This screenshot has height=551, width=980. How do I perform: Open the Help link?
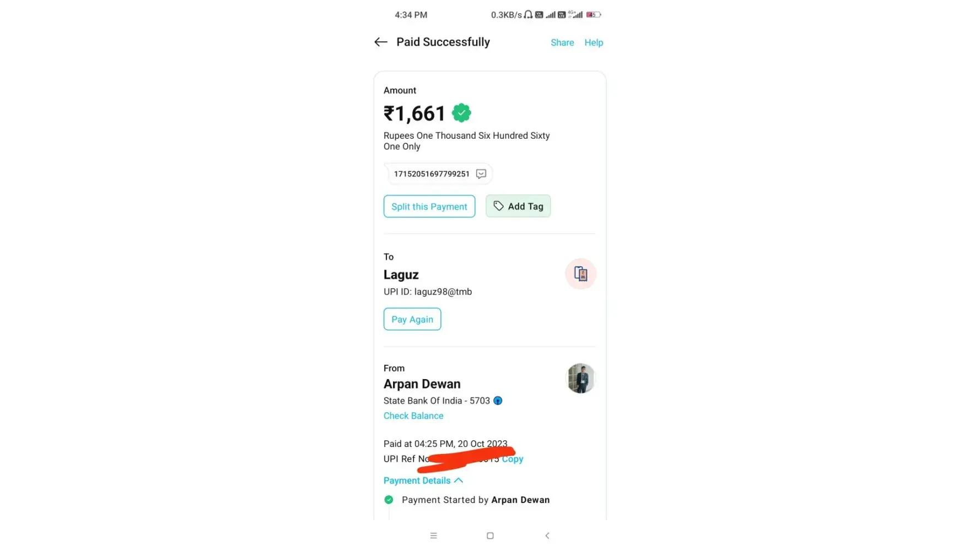point(594,42)
